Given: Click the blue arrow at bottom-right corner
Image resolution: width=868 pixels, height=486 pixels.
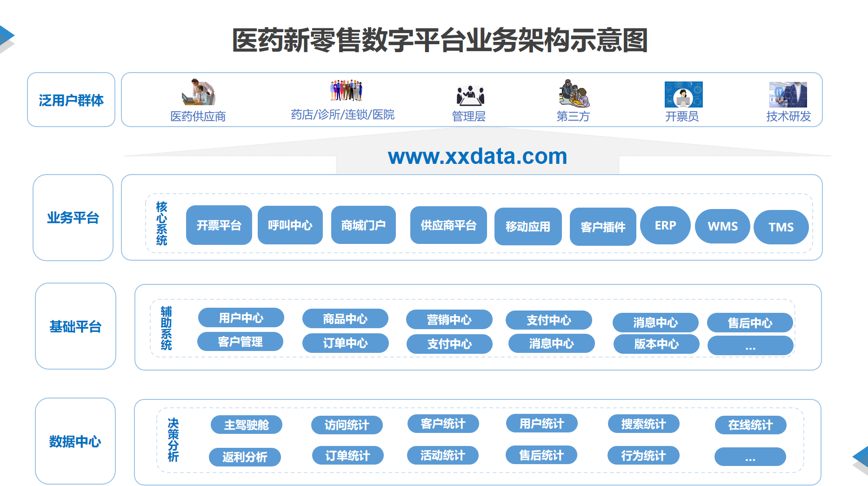Looking at the screenshot, I should (x=861, y=459).
